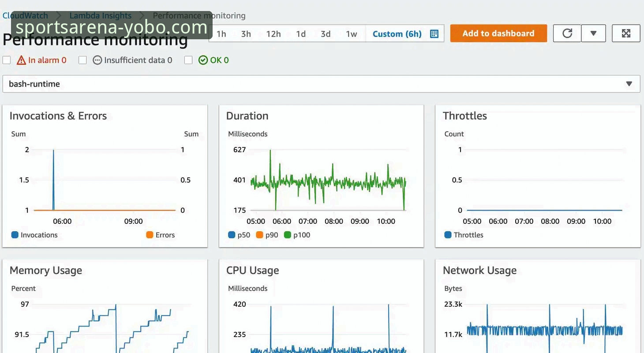Enable the Insufficient data filter checkbox

(x=82, y=60)
